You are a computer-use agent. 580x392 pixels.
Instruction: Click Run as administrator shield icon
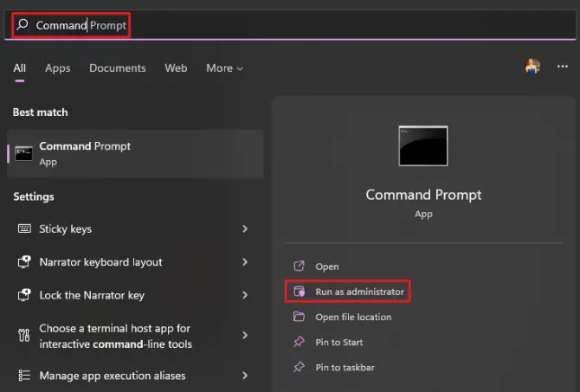299,292
